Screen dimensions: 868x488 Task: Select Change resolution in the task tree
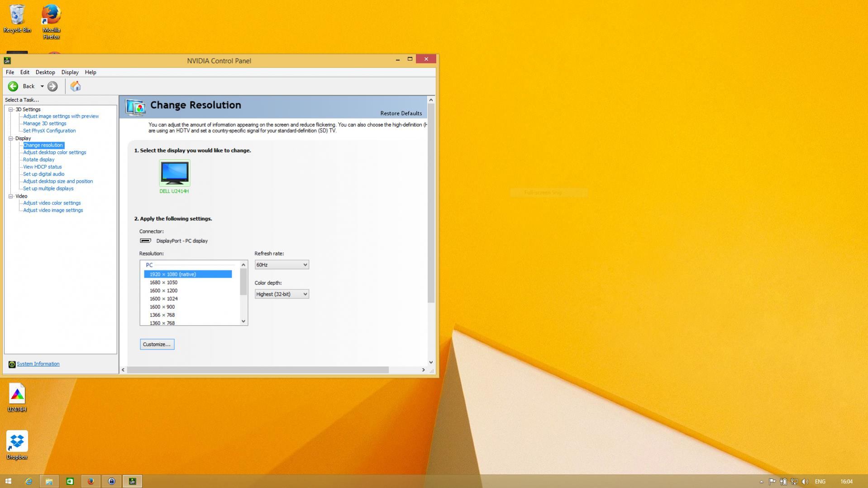pos(43,145)
